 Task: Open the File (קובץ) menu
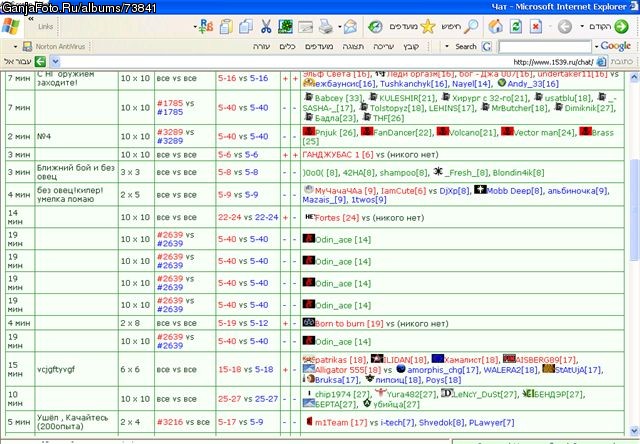pos(411,47)
